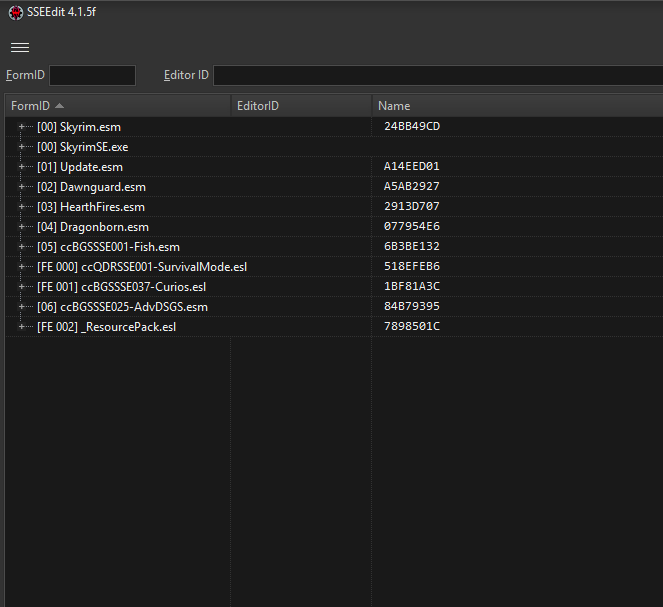Expand the SkyrimSE.exe tree node
The image size is (663, 607).
pyautogui.click(x=21, y=147)
